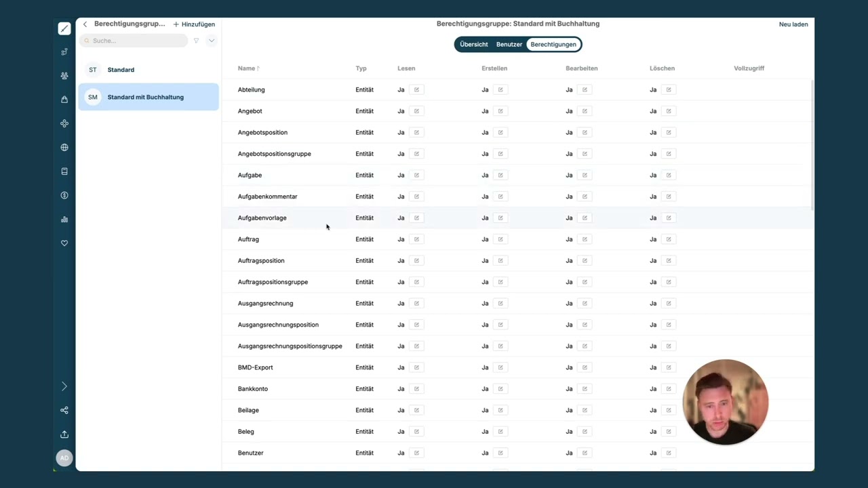Edit Bearbeiten permission for Aufgabenvorlage
Screen dimensions: 868x488
click(585, 218)
